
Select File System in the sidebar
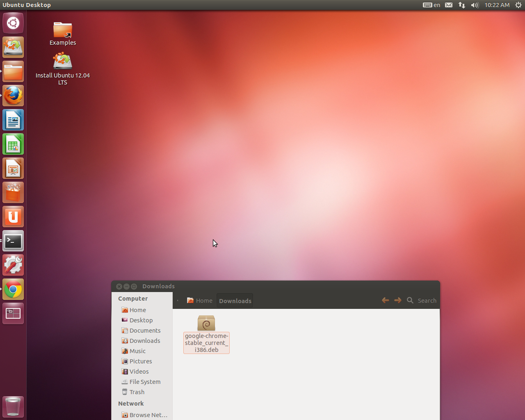tap(142, 382)
